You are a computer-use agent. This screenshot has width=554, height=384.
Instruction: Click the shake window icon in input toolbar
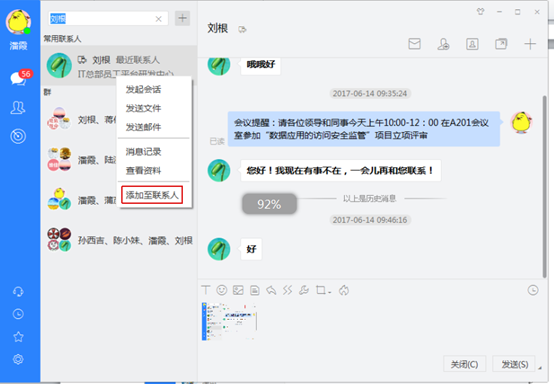[288, 290]
